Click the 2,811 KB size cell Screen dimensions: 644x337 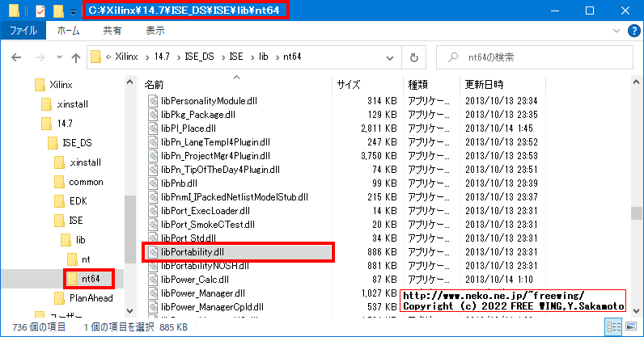click(379, 128)
